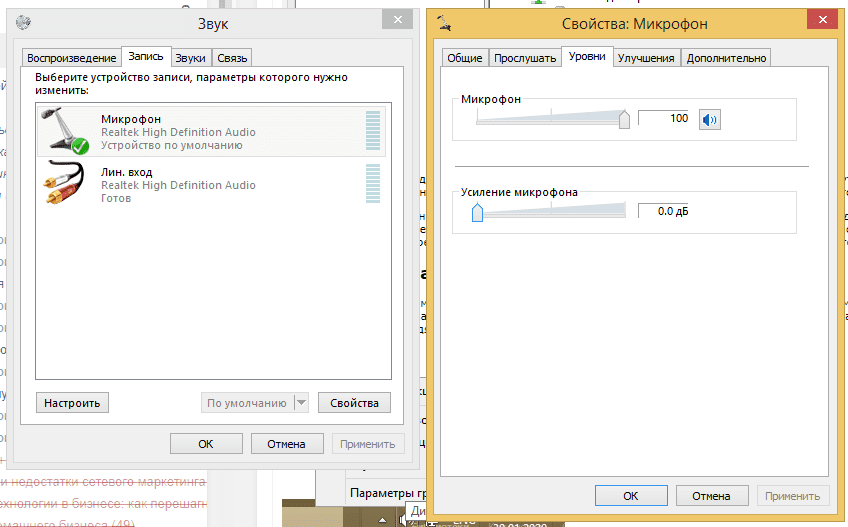
Task: Mute the microphone with the speaker icon
Action: (x=709, y=120)
